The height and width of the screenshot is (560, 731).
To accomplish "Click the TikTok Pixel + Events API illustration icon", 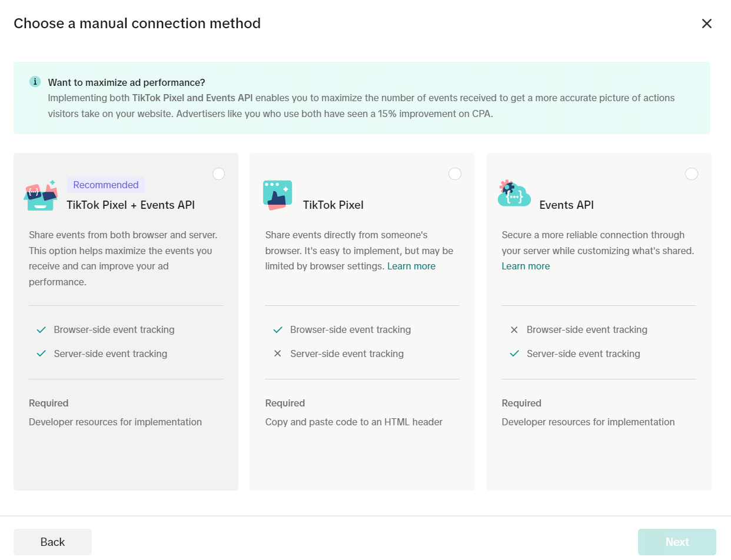I will coord(42,195).
